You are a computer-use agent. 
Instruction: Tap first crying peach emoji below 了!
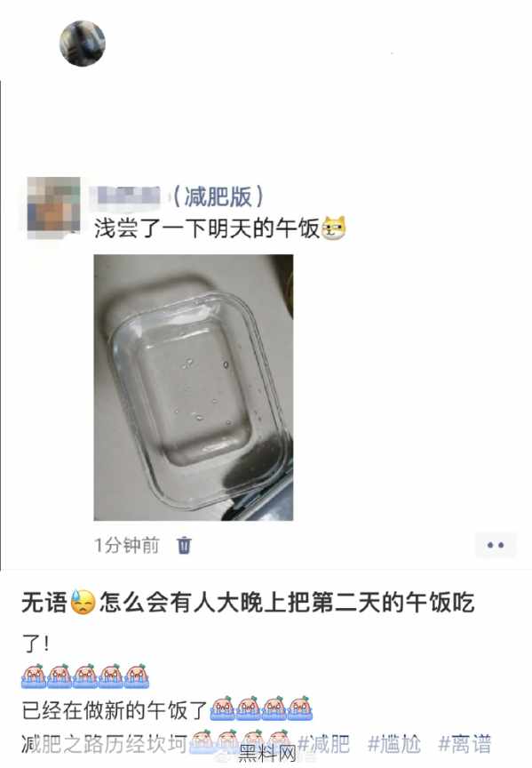(34, 676)
